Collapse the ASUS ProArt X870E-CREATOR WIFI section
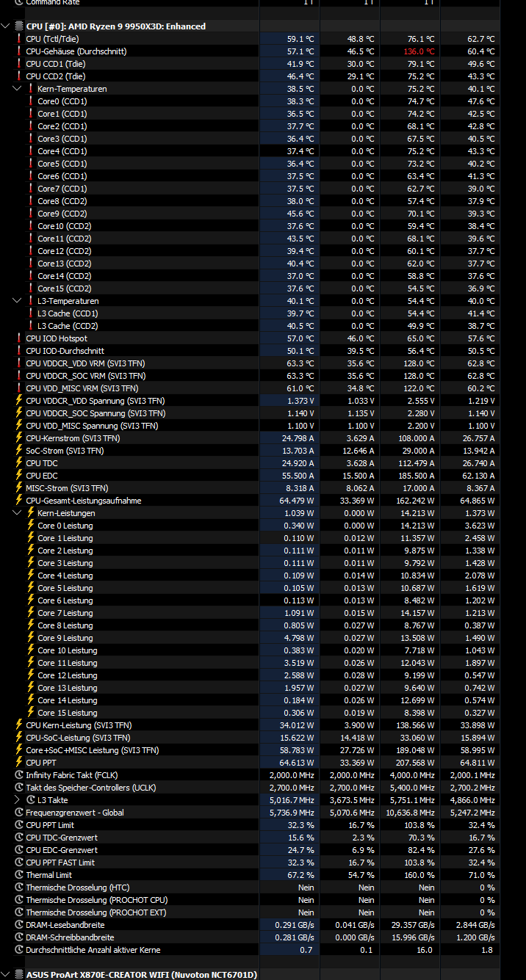 click(x=6, y=975)
